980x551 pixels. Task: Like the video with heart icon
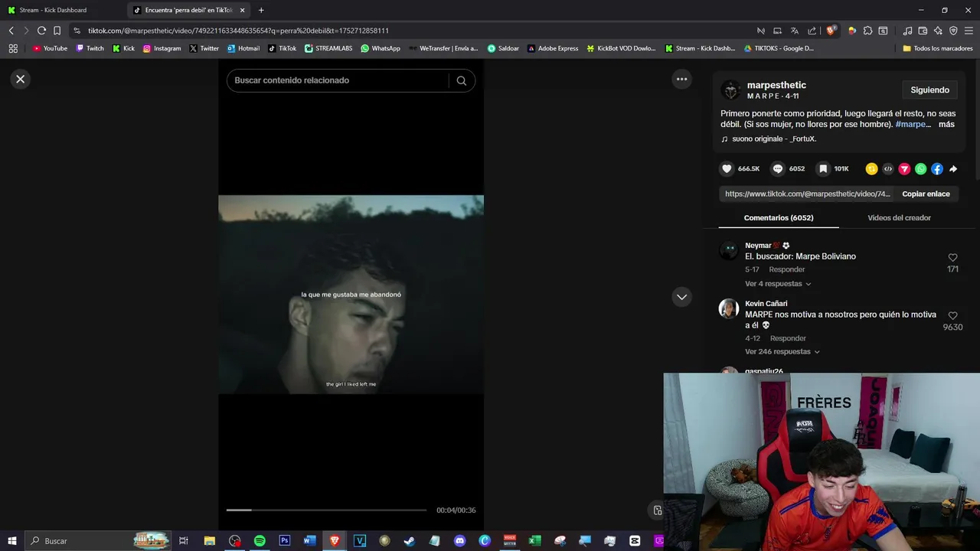click(727, 168)
